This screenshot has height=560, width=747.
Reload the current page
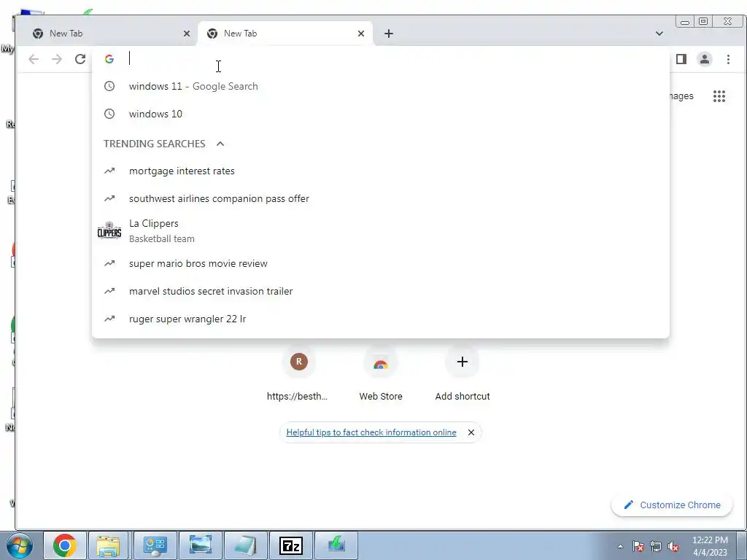(80, 59)
